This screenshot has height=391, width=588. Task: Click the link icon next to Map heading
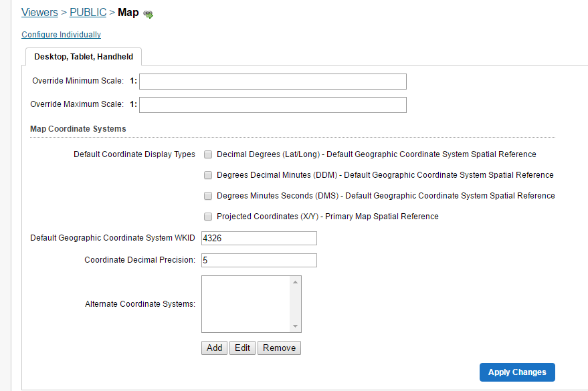pos(148,14)
